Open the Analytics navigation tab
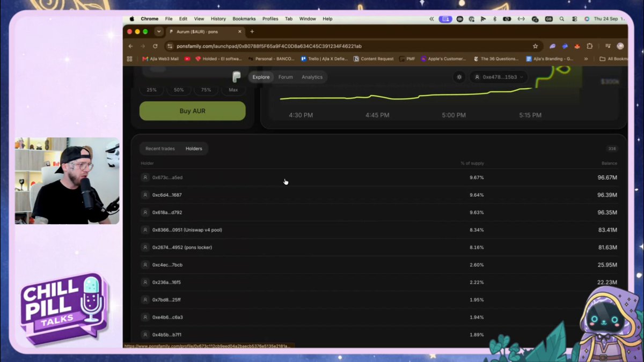Screen dimensions: 644x362 (312, 77)
